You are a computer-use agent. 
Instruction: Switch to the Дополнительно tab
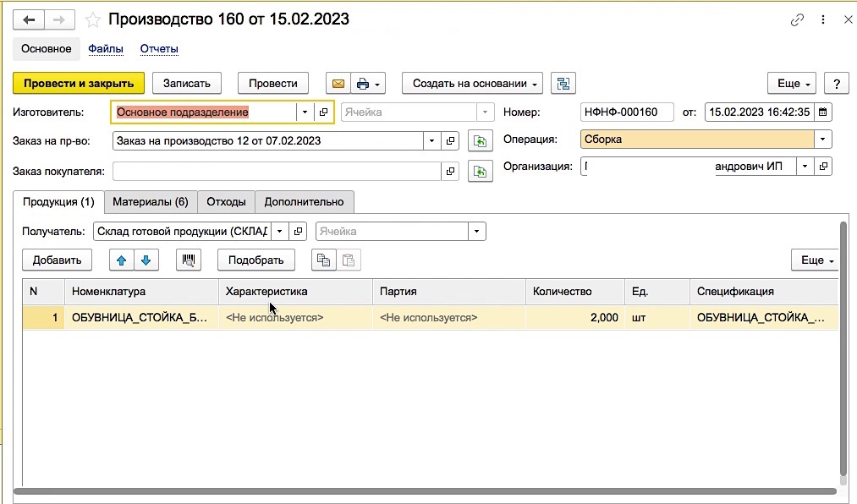tap(304, 202)
